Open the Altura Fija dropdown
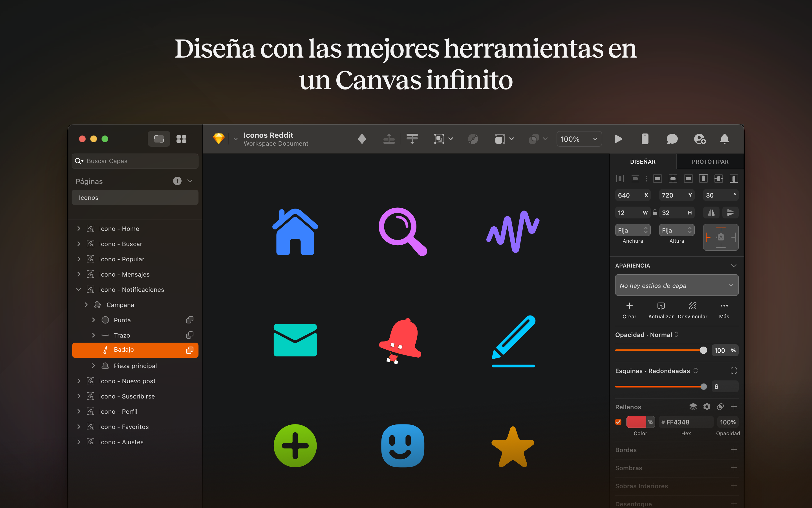This screenshot has height=508, width=812. pos(676,230)
